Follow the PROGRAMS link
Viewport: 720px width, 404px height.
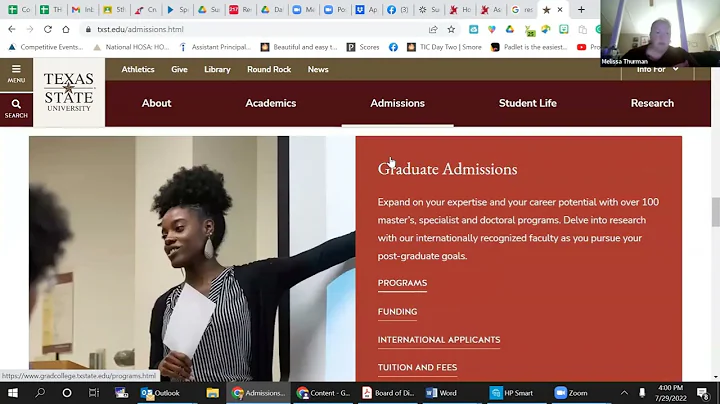402,283
